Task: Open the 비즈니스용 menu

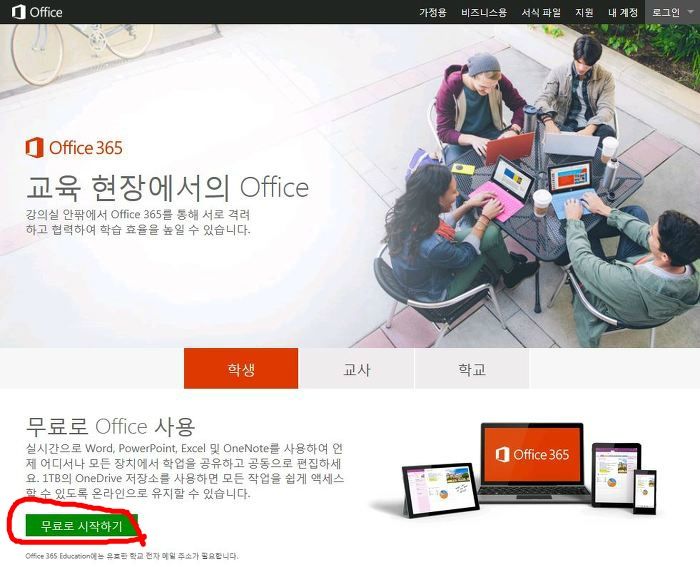Action: point(484,13)
